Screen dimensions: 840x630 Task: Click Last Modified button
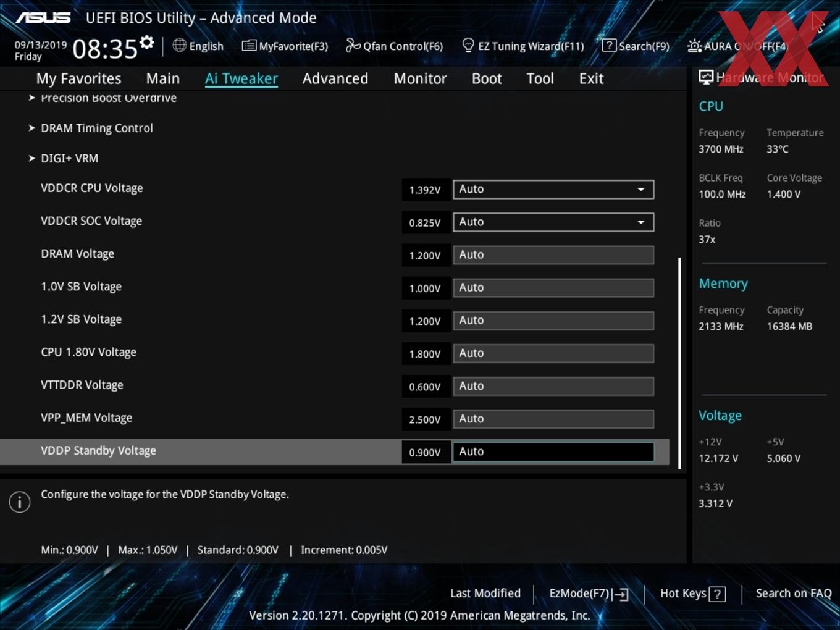point(485,593)
